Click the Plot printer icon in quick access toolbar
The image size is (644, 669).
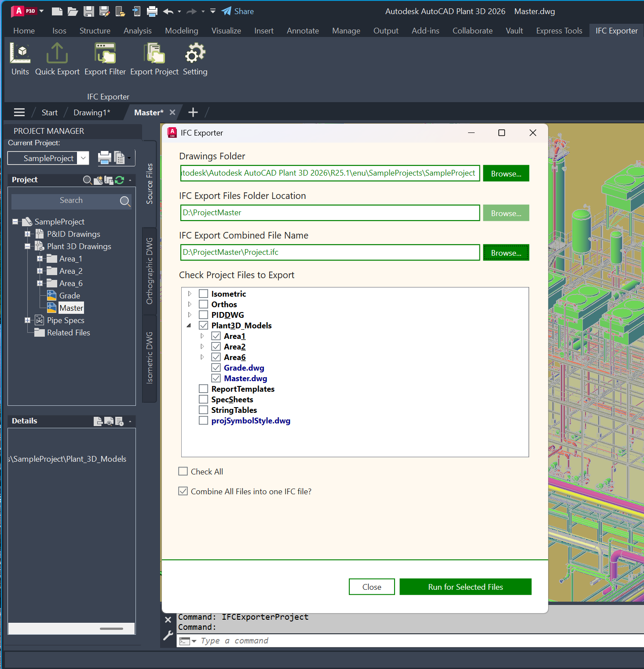(x=152, y=11)
